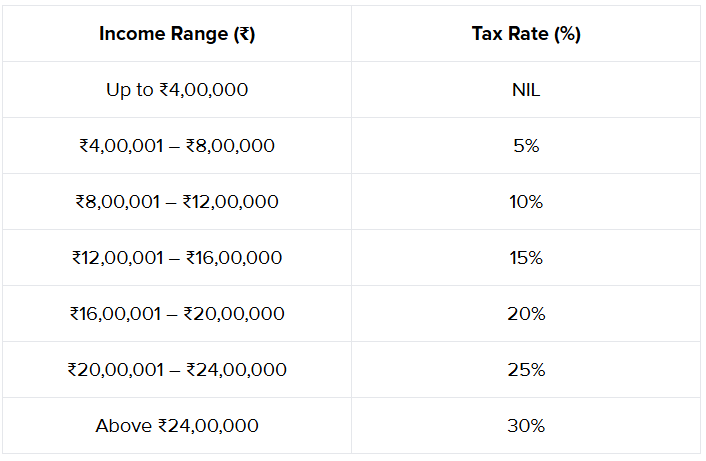
Task: Select the 15% tax rate cell
Action: pos(526,258)
